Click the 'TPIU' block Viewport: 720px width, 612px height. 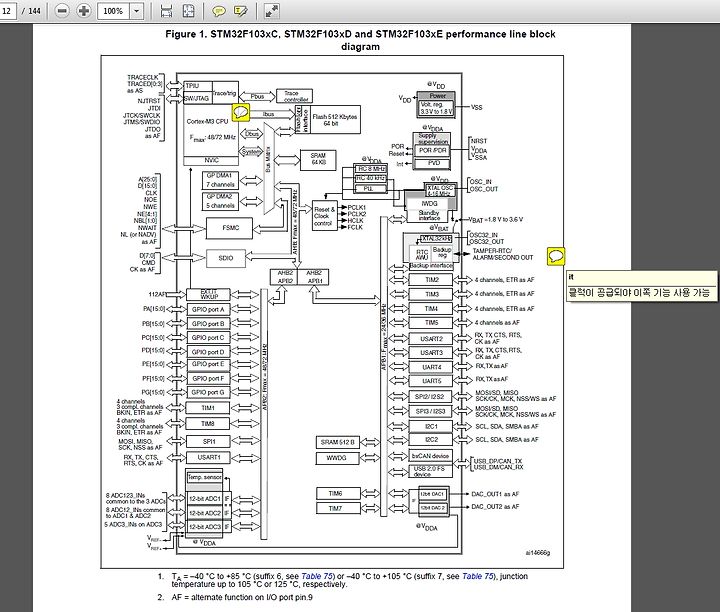(x=198, y=86)
